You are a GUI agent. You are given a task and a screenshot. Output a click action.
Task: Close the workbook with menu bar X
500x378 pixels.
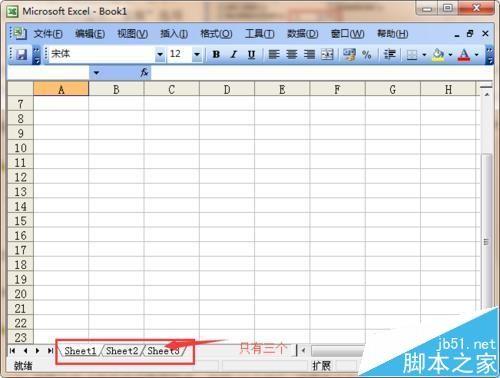(x=485, y=33)
